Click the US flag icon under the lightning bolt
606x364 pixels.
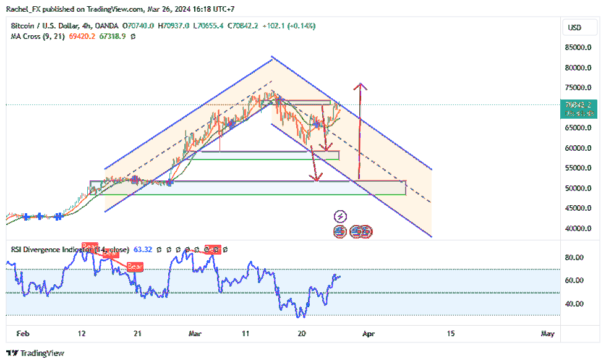point(339,232)
